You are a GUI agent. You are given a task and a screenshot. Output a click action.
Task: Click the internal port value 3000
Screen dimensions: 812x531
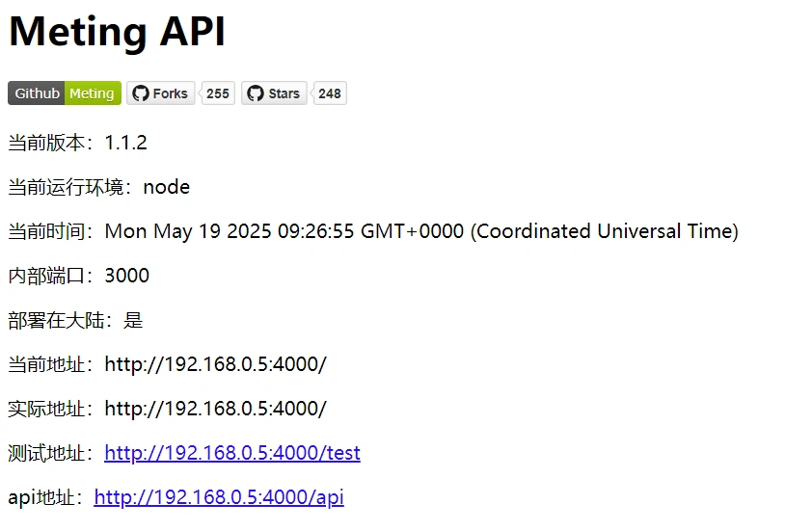click(126, 276)
